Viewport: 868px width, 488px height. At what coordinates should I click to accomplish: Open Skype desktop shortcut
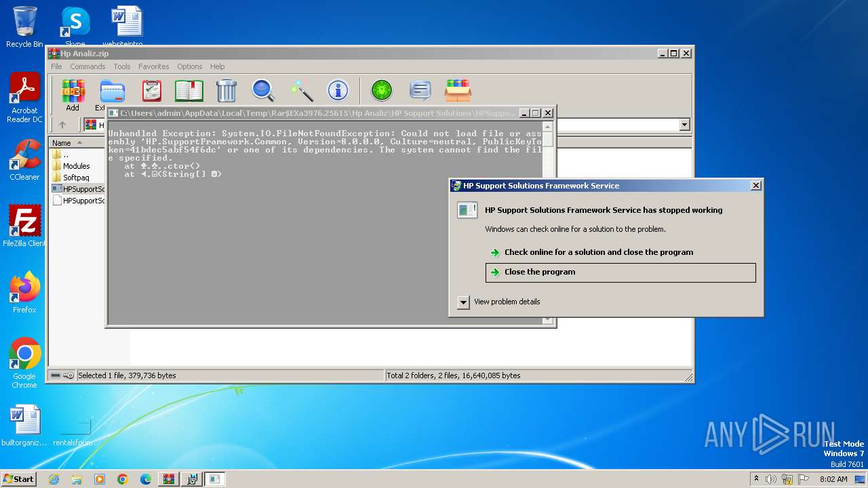pos(75,27)
